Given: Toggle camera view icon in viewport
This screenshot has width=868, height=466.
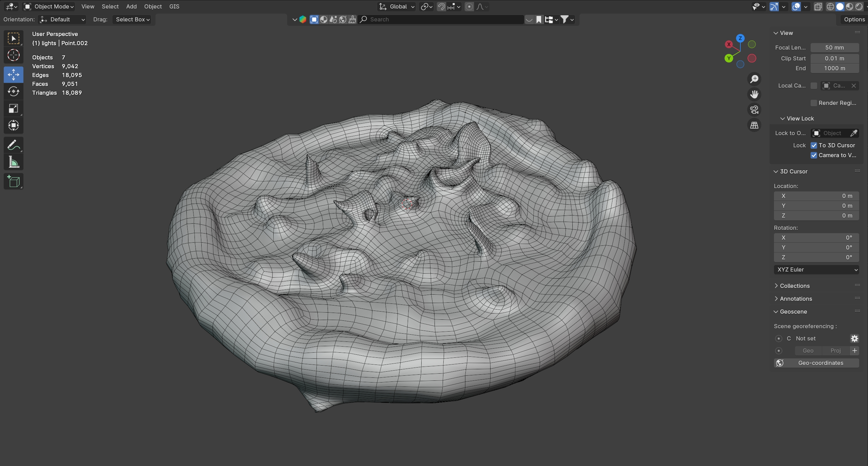Looking at the screenshot, I should click(x=754, y=110).
